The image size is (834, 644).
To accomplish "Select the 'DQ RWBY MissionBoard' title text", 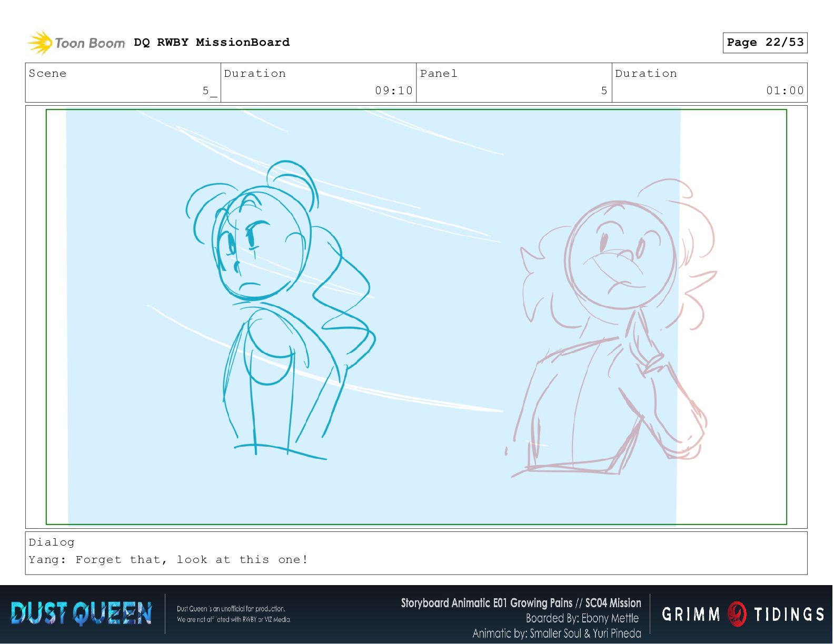I will [212, 42].
